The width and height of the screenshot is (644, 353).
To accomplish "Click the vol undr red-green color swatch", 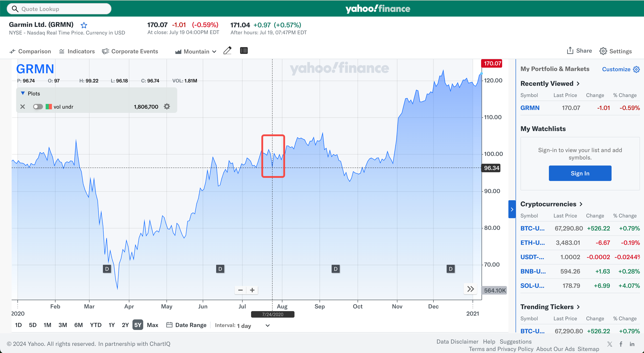I will tap(49, 107).
